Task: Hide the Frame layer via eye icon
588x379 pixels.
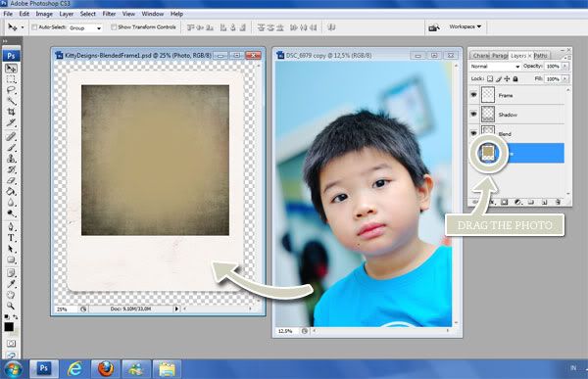Action: [x=473, y=95]
